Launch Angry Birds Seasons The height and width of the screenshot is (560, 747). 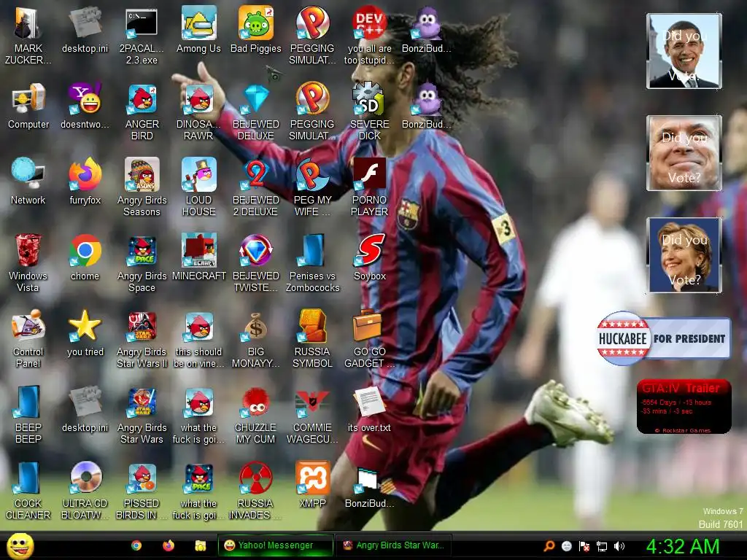[142, 187]
